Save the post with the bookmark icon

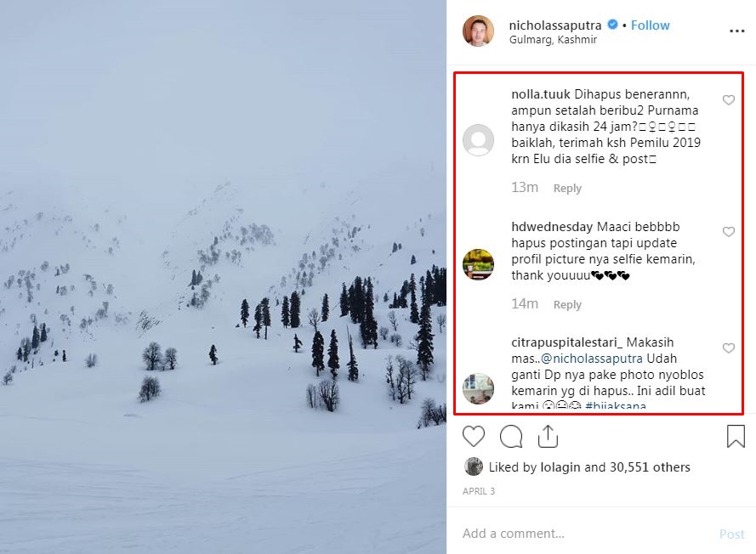tap(736, 437)
